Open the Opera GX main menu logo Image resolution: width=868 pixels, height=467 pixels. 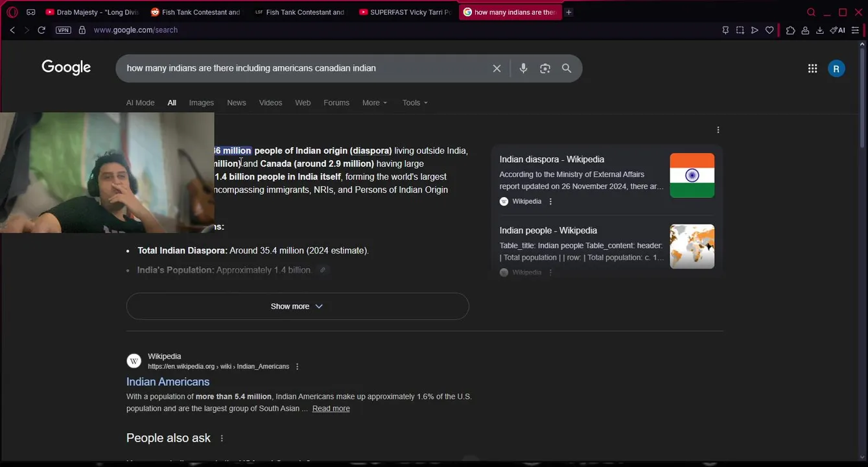(12, 12)
